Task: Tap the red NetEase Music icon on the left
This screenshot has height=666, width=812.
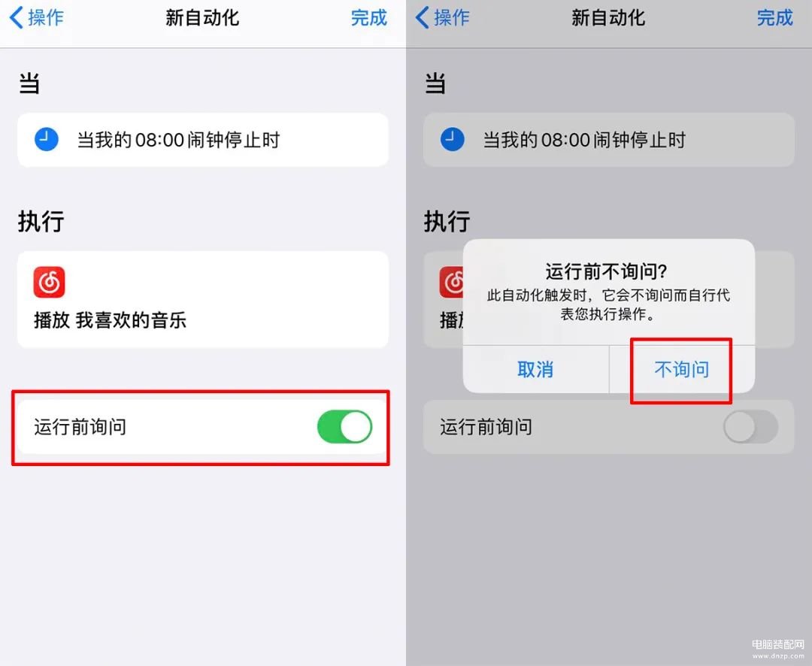Action: coord(49,282)
